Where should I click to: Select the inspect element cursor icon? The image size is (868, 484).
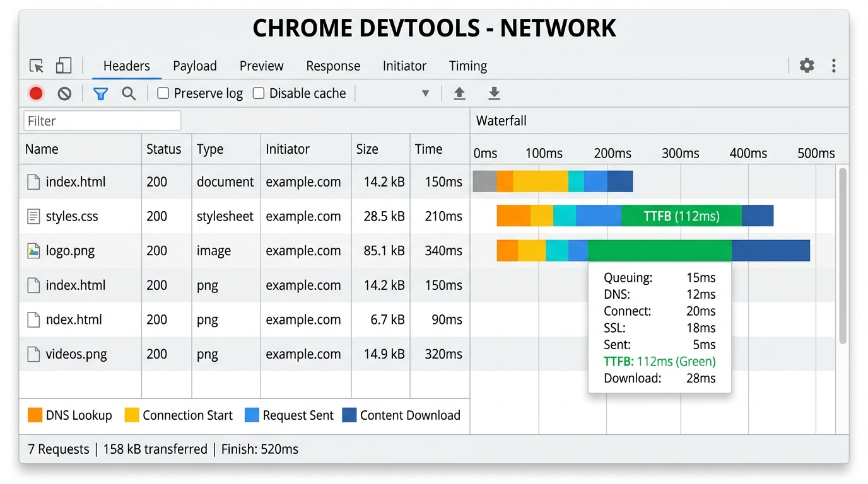pyautogui.click(x=36, y=66)
